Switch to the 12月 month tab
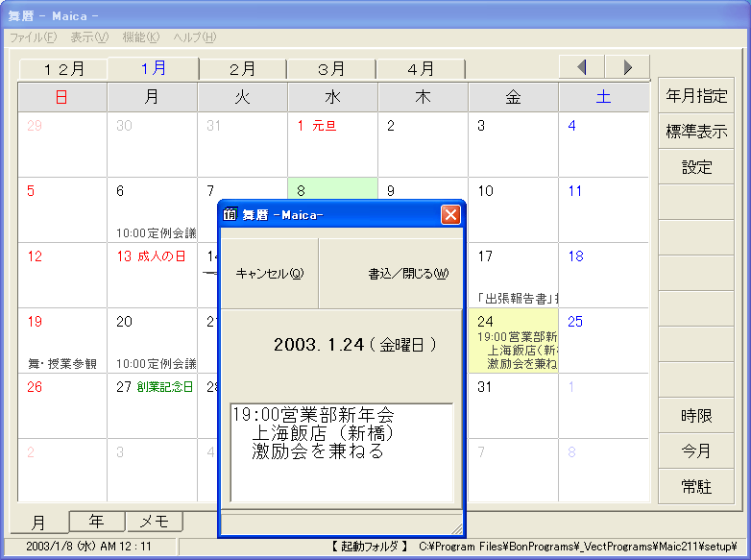The width and height of the screenshot is (751, 560). 63,69
